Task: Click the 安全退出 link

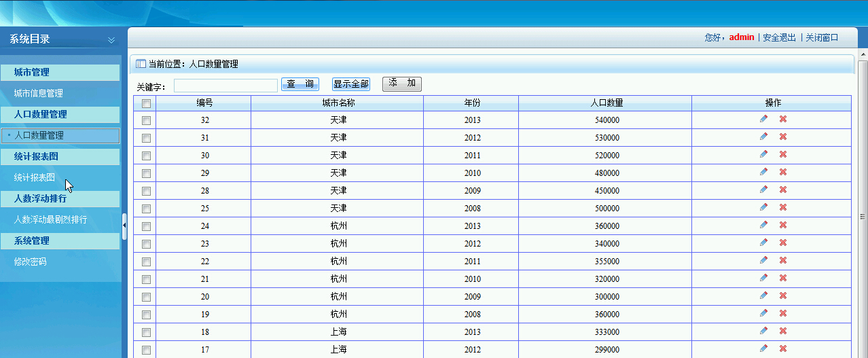Action: click(779, 37)
